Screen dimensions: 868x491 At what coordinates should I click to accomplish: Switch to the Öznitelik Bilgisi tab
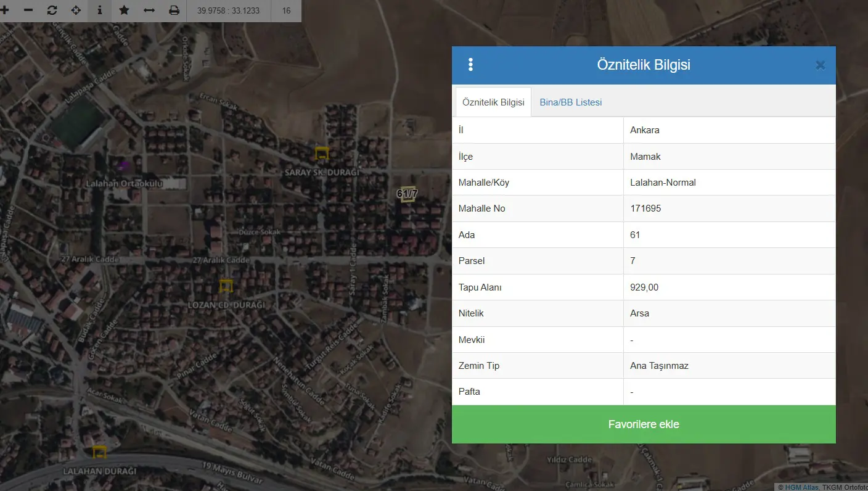(493, 102)
